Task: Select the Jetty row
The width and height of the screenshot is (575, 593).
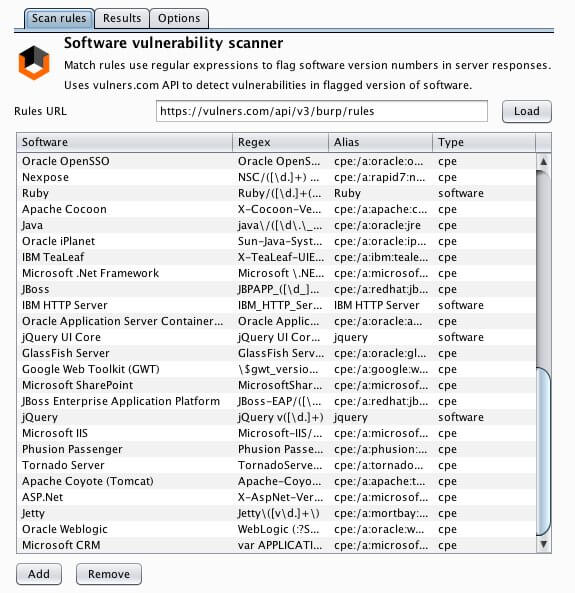Action: 276,513
